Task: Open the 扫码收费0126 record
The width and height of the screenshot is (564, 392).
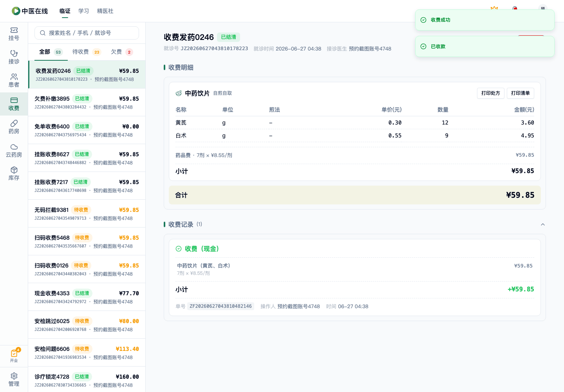Action: coord(87,269)
